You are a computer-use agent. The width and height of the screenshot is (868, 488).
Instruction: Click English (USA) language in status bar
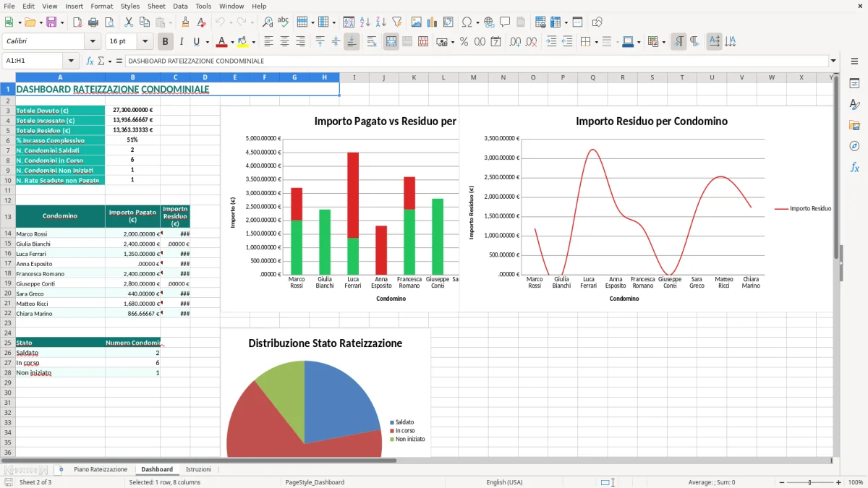pos(504,482)
